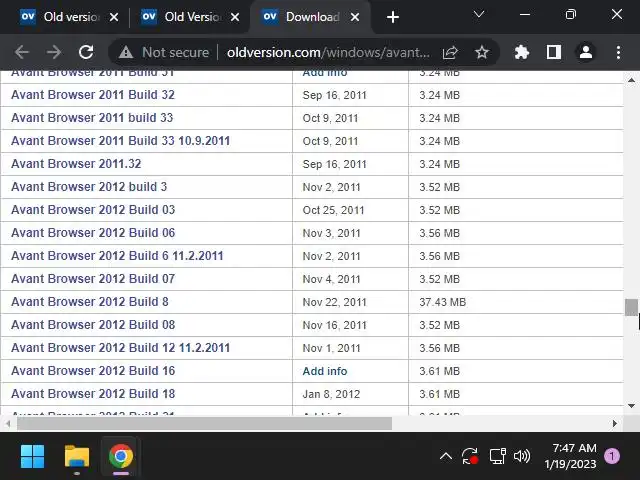The width and height of the screenshot is (640, 480).
Task: Open File Explorer from the taskbar
Action: coord(77,456)
